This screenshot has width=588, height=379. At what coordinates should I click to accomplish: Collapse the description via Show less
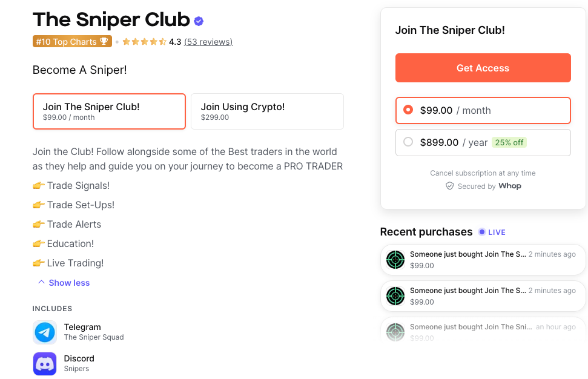(x=68, y=282)
